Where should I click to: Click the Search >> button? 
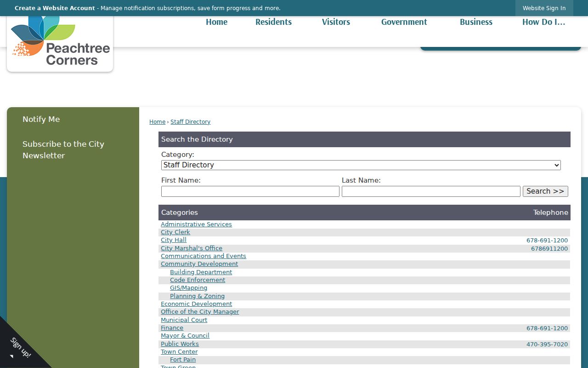pos(545,191)
